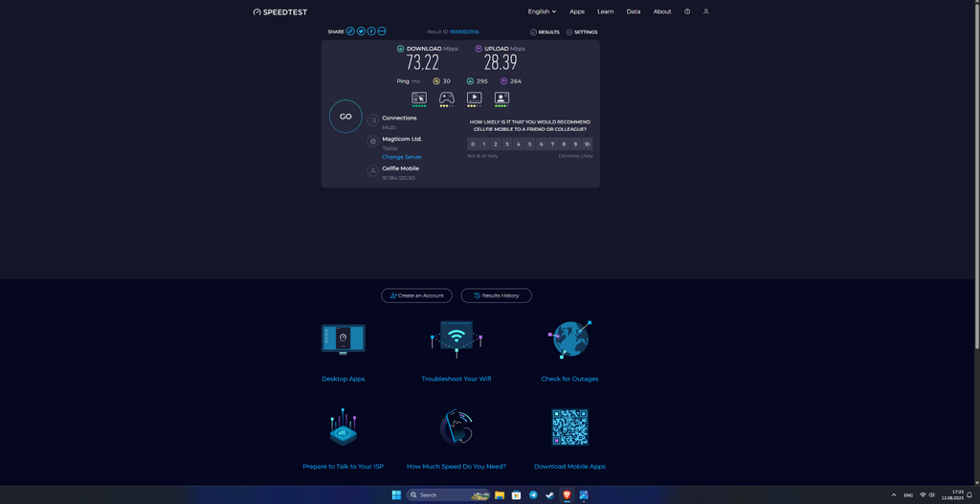Image resolution: width=980 pixels, height=504 pixels.
Task: Switch to the RESULTS tab
Action: tap(545, 32)
